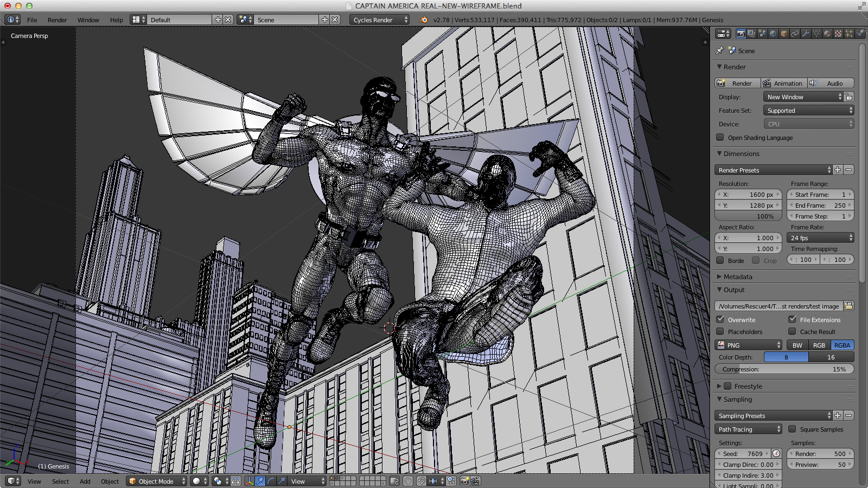Open the Cycles Render engine dropdown
The image size is (868, 488).
tap(380, 20)
